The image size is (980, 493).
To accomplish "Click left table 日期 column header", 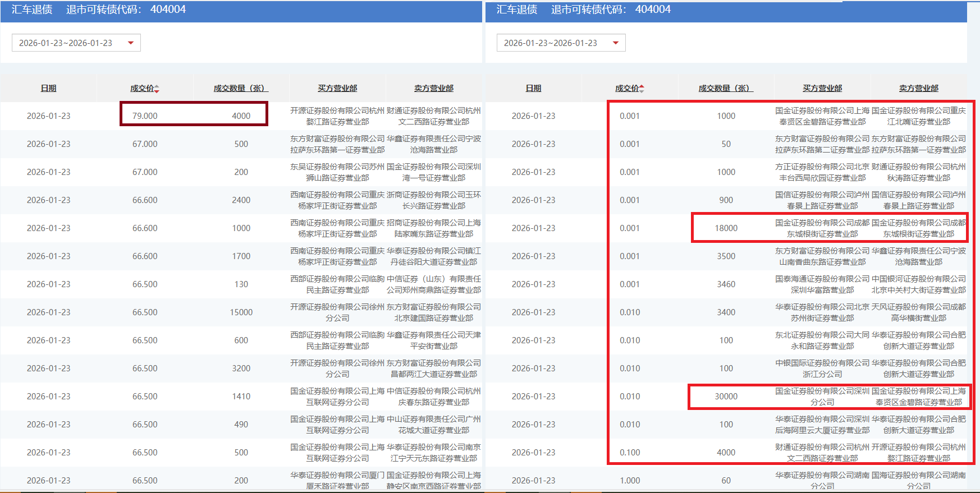I will pyautogui.click(x=49, y=89).
